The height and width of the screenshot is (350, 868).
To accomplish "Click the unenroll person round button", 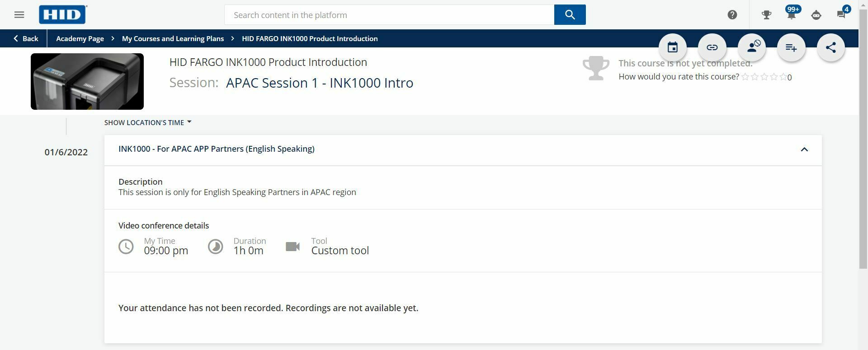I will [752, 47].
